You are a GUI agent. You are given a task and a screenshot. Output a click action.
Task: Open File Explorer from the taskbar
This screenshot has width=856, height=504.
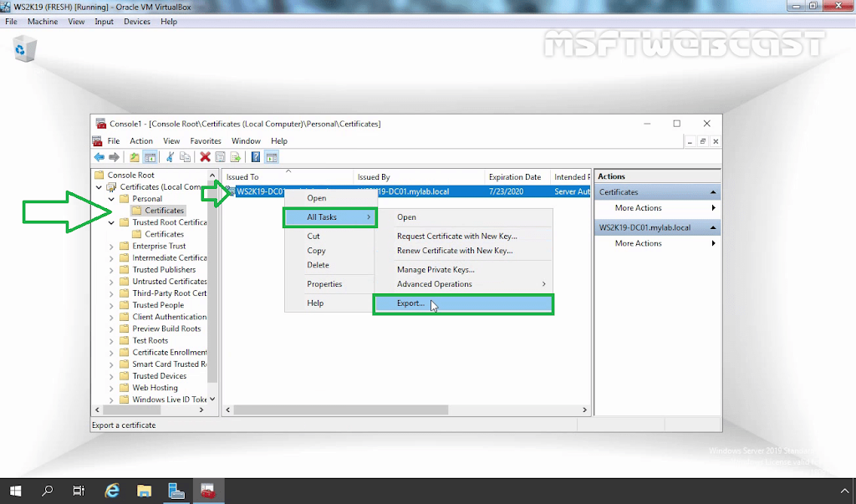(144, 491)
